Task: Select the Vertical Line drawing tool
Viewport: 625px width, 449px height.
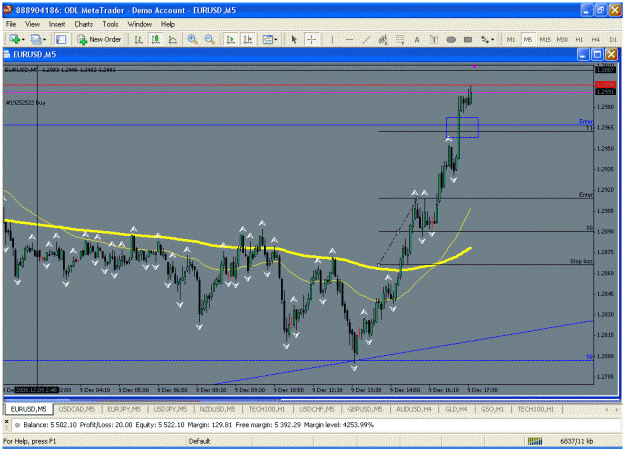Action: point(332,39)
